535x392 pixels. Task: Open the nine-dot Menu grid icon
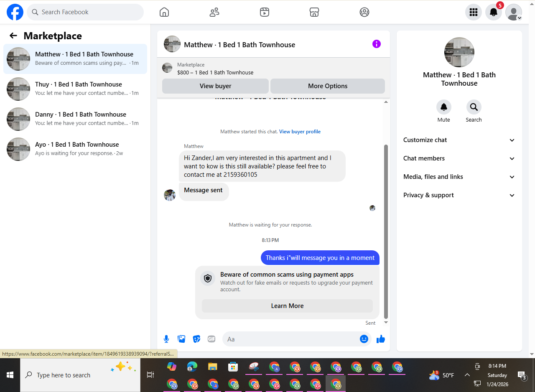474,12
